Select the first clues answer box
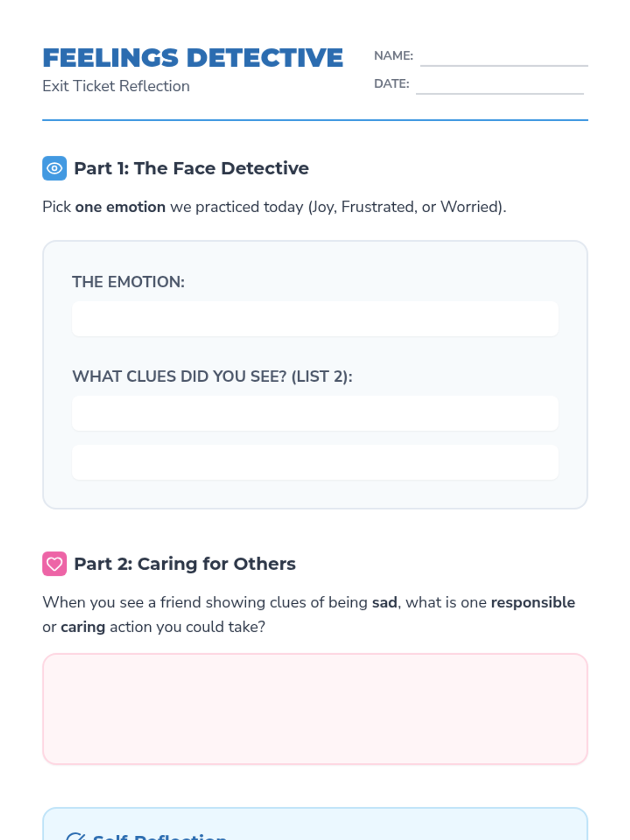The width and height of the screenshot is (630, 840). 315,413
